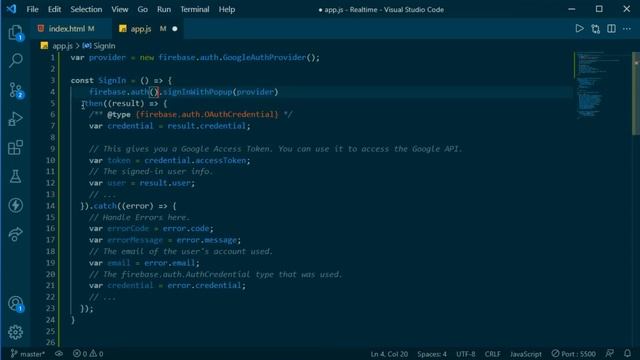Image resolution: width=640 pixels, height=360 pixels.
Task: Open the Help menu
Action: [227, 9]
